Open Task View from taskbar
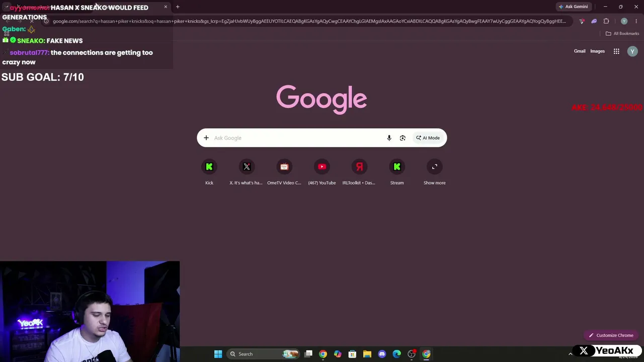This screenshot has height=362, width=644. point(308,354)
